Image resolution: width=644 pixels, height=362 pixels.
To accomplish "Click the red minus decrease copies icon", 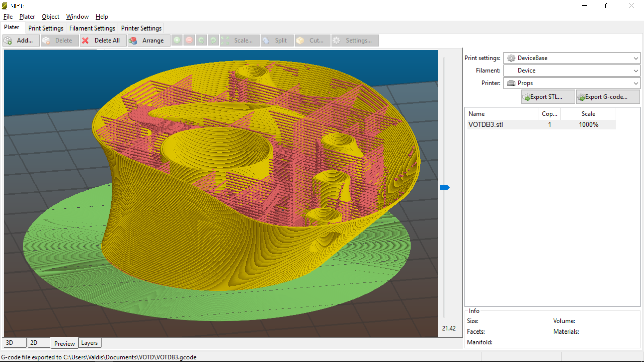I will pos(189,40).
